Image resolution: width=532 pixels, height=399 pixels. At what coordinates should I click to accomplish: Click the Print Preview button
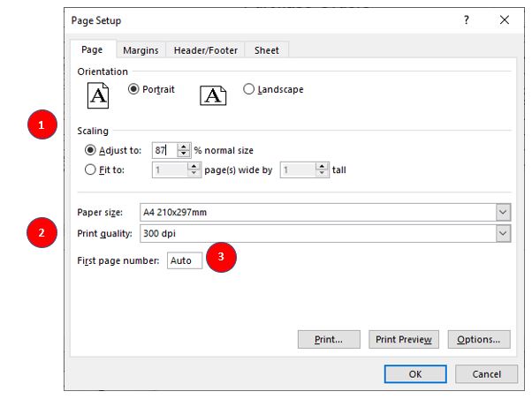[x=404, y=340]
